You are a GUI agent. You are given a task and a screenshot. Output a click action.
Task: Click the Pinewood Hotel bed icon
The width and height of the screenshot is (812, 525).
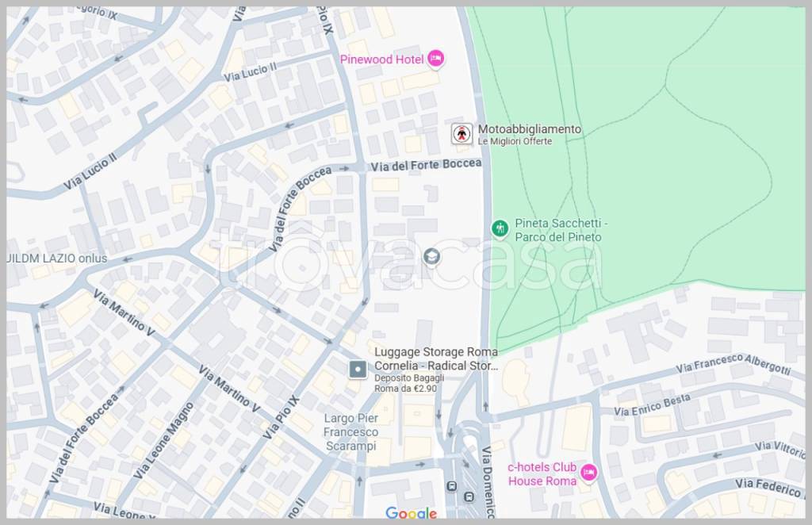[435, 59]
